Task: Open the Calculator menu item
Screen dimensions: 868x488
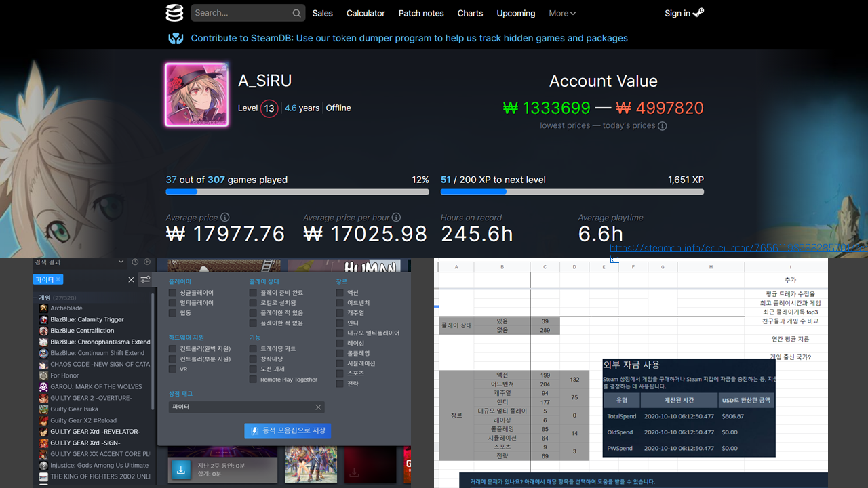Action: point(366,13)
